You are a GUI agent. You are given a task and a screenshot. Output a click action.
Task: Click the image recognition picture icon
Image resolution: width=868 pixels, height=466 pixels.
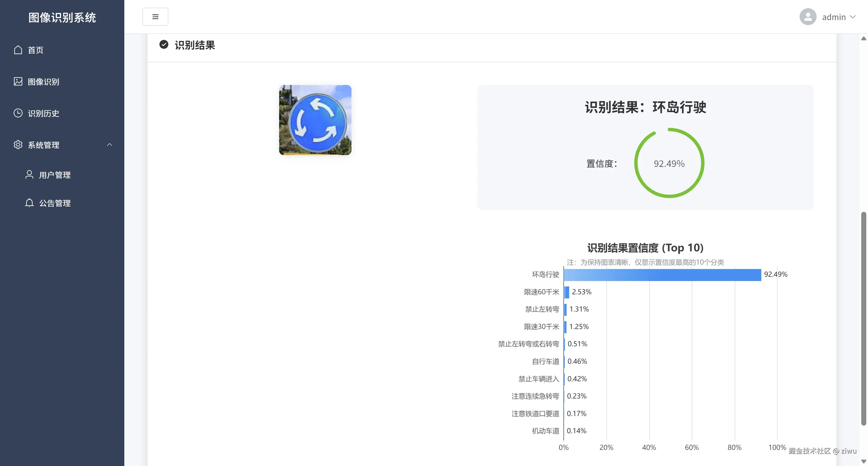tap(18, 82)
